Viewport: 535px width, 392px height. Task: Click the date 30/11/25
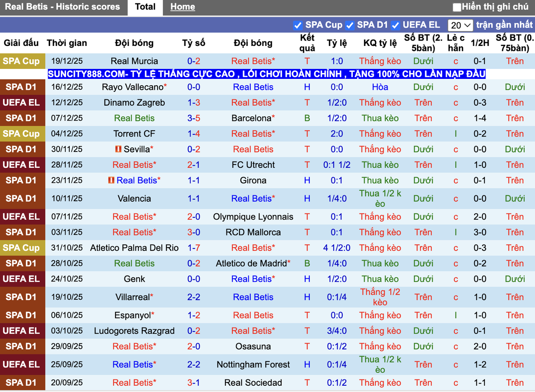point(67,149)
